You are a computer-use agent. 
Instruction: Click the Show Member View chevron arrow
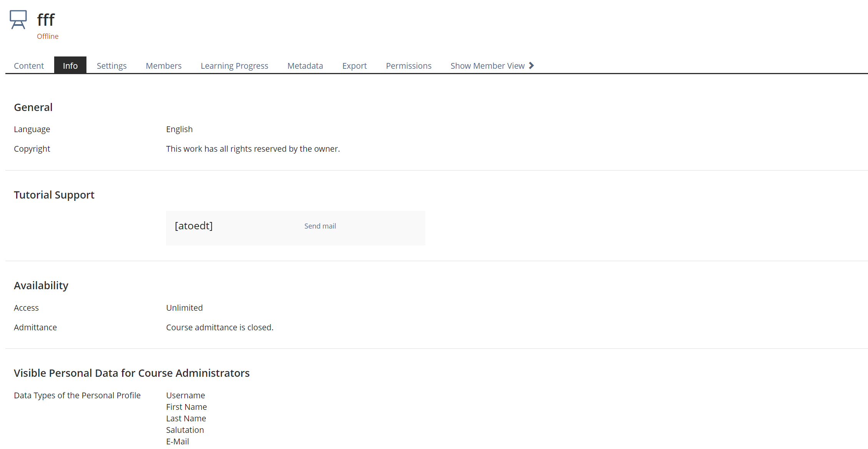click(x=531, y=66)
